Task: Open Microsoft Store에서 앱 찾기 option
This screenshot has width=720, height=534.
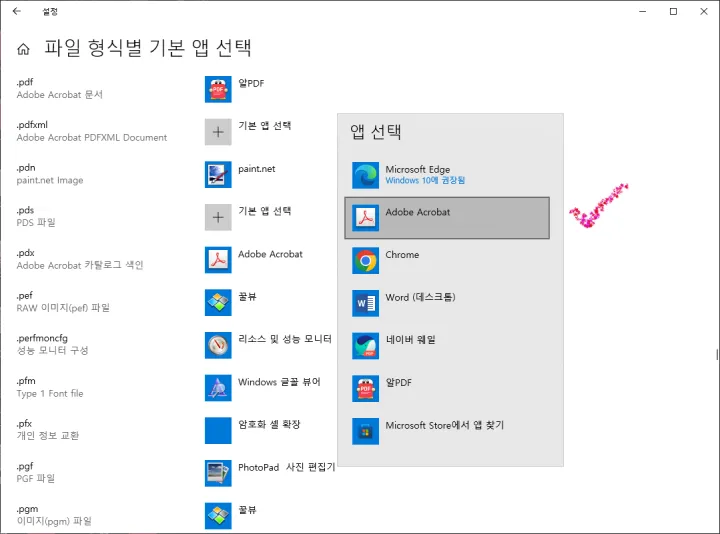Action: (447, 432)
